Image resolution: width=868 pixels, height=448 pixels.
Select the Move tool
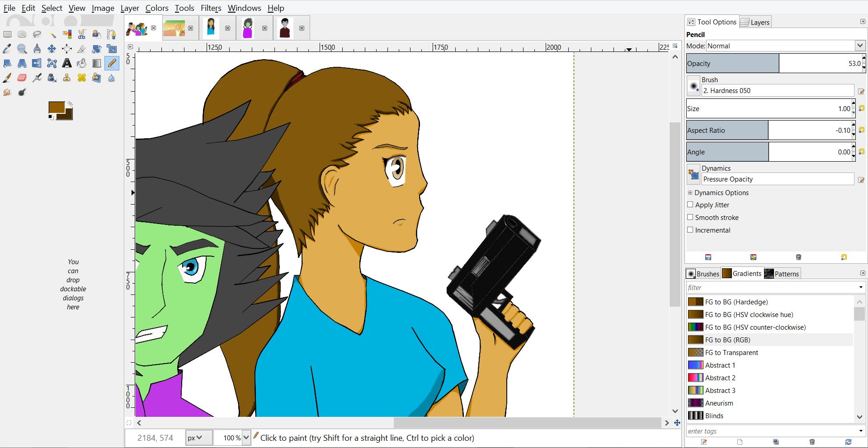click(x=52, y=49)
